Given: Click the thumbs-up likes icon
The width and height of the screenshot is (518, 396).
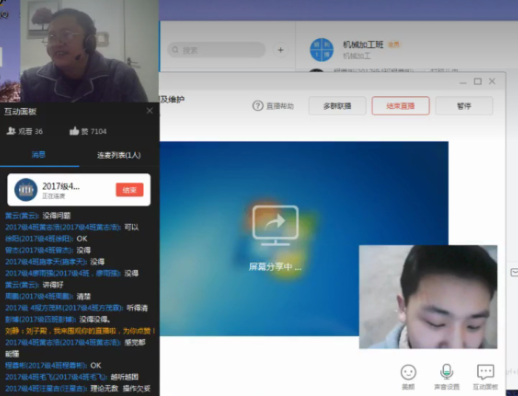Looking at the screenshot, I should tap(74, 131).
